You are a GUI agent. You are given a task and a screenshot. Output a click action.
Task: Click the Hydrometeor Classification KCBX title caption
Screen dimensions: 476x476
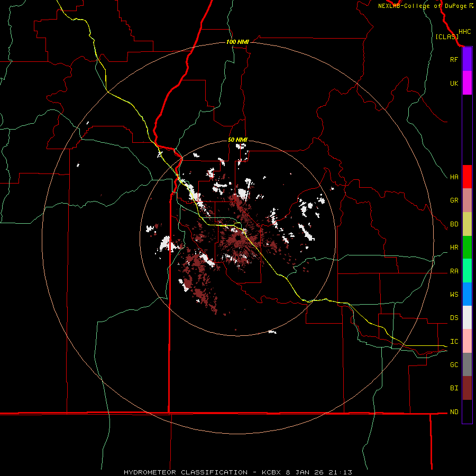click(x=237, y=472)
